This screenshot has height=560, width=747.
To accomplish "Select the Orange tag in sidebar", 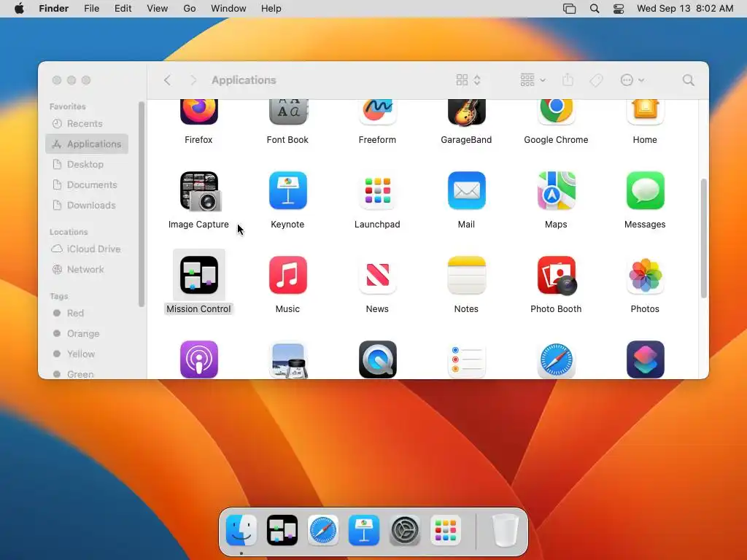I will pyautogui.click(x=87, y=334).
